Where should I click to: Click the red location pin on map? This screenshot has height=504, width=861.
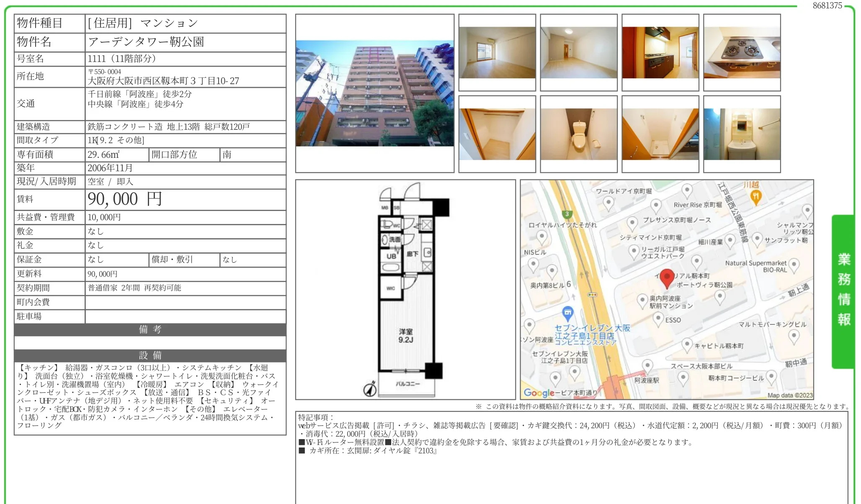(667, 278)
